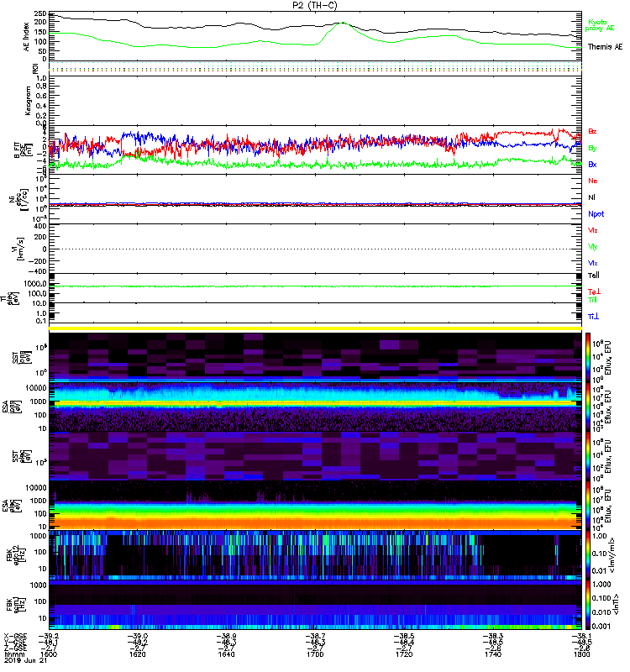Click the "2019 Jun 21" date label
Image resolution: width=630 pixels, height=672 pixels.
pos(26,660)
